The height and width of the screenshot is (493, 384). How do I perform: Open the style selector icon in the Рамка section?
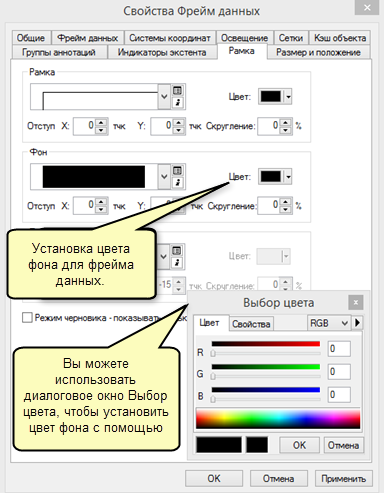click(x=177, y=90)
